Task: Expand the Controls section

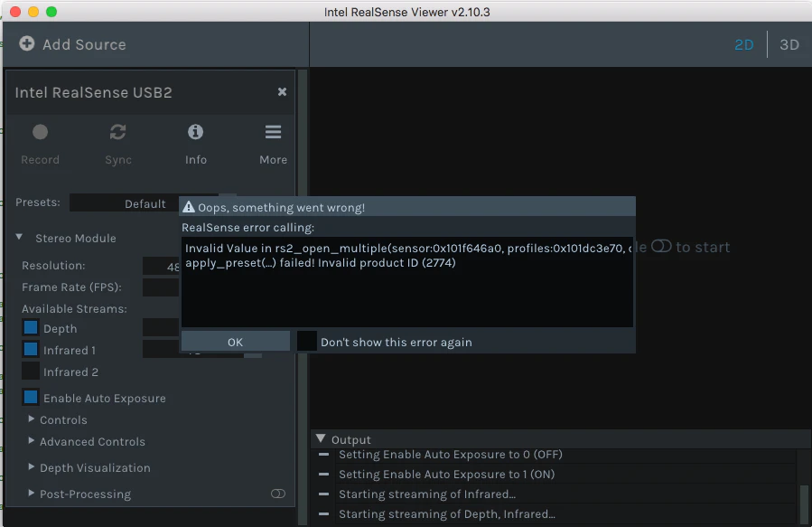Action: [x=31, y=419]
